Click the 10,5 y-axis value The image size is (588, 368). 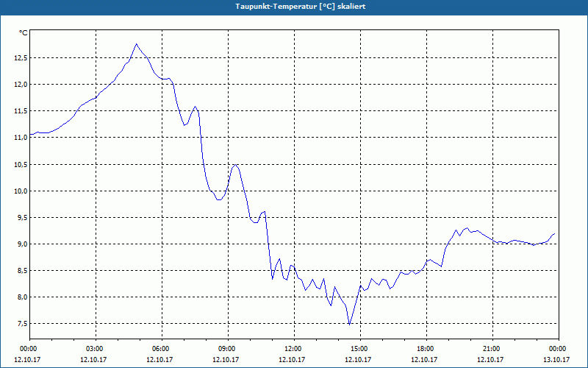coord(21,164)
